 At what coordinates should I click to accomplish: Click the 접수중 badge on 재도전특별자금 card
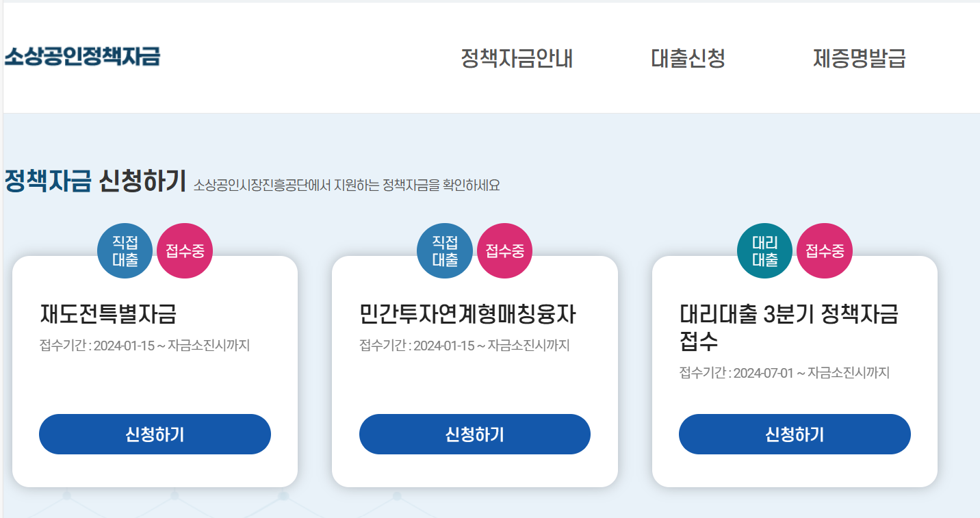pyautogui.click(x=185, y=250)
